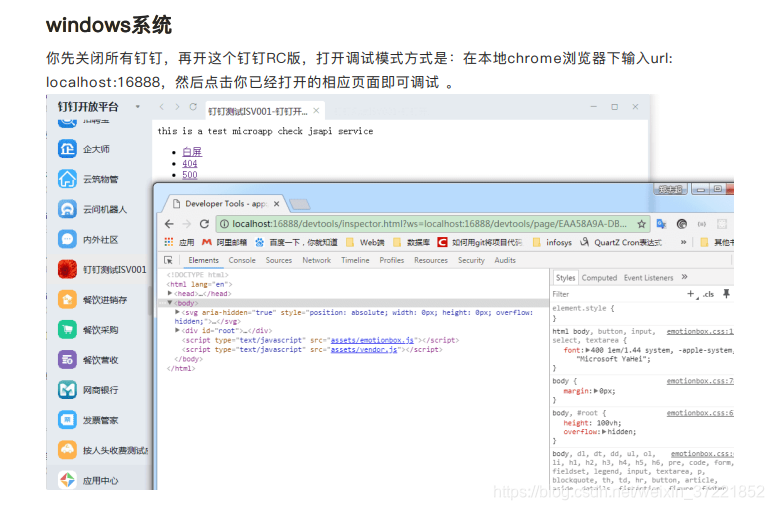Expand the head node in Elements tree
The width and height of the screenshot is (774, 510).
point(170,293)
